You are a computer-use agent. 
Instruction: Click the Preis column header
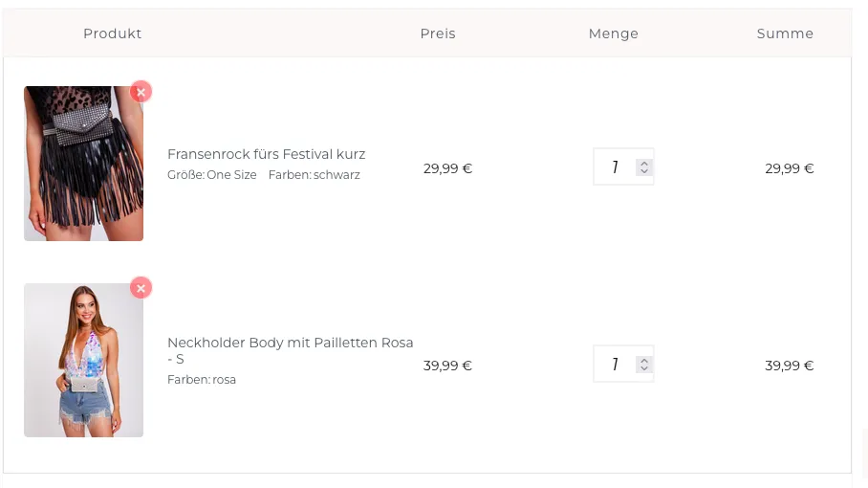(438, 33)
